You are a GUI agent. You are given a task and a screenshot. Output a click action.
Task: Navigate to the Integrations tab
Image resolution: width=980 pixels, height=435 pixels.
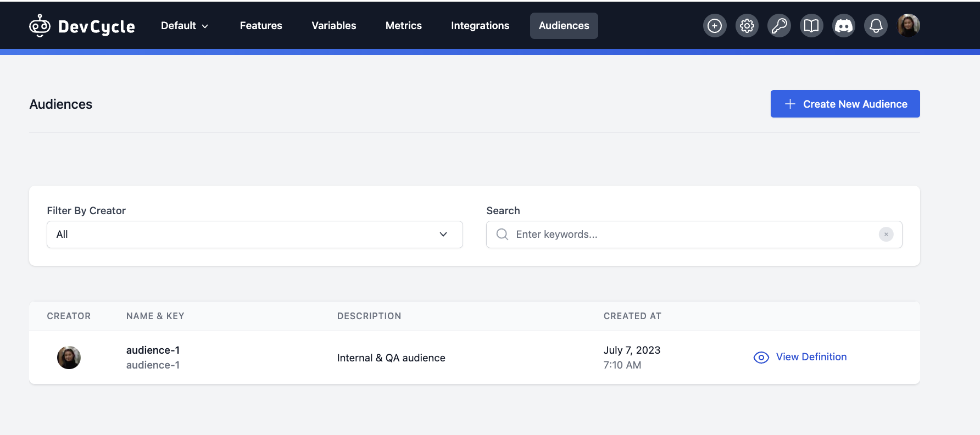(480, 26)
